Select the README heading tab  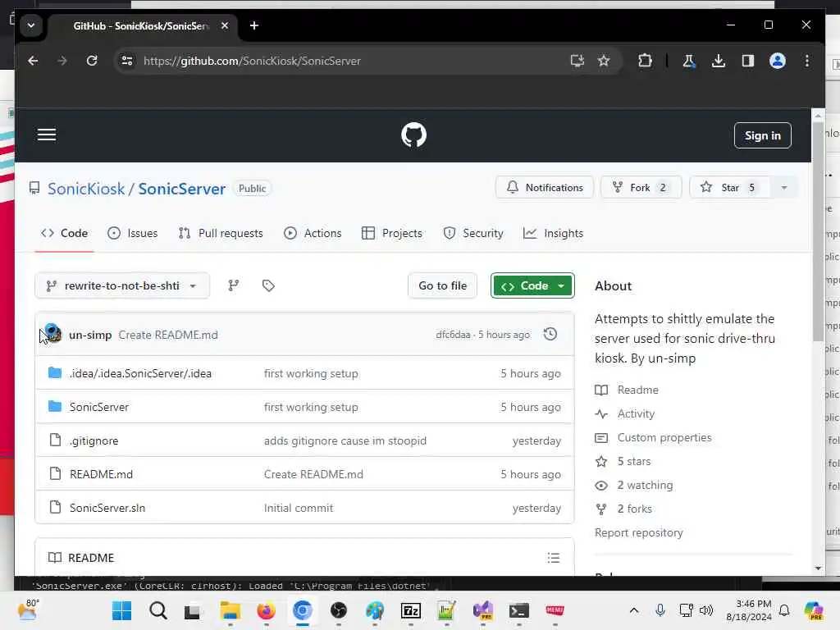81,558
